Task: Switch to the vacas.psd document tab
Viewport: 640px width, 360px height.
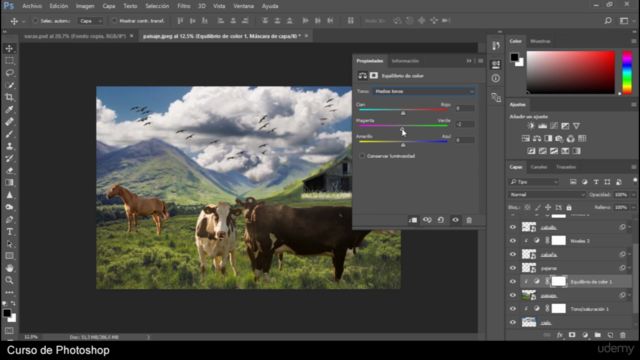Action: pos(75,36)
